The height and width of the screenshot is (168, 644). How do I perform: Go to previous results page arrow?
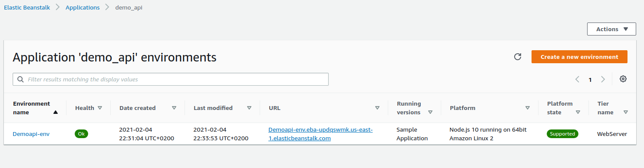578,79
